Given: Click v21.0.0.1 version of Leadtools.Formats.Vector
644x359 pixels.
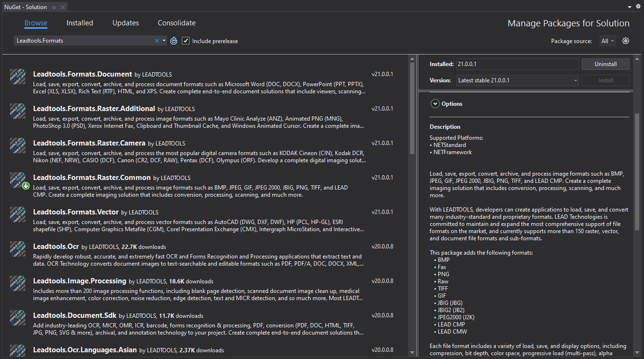Looking at the screenshot, I should (382, 212).
